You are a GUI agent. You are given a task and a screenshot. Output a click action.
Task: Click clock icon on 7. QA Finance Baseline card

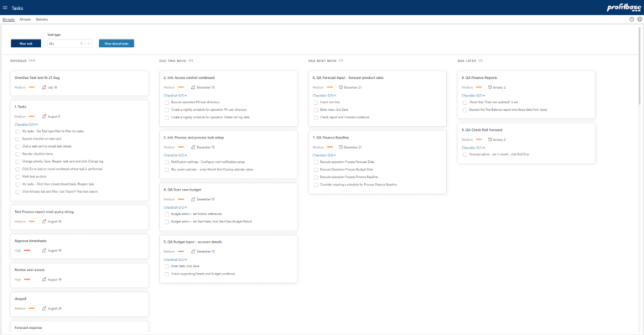pyautogui.click(x=340, y=147)
